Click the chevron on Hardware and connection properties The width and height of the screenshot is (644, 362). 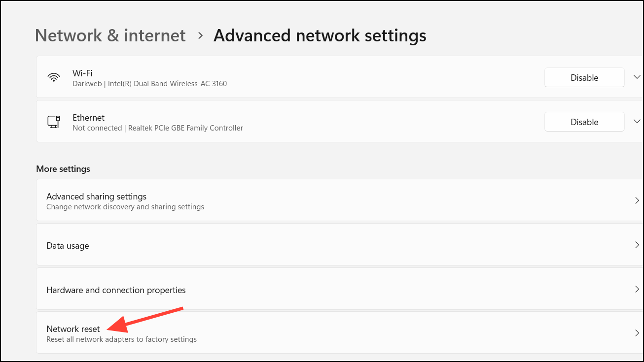637,289
